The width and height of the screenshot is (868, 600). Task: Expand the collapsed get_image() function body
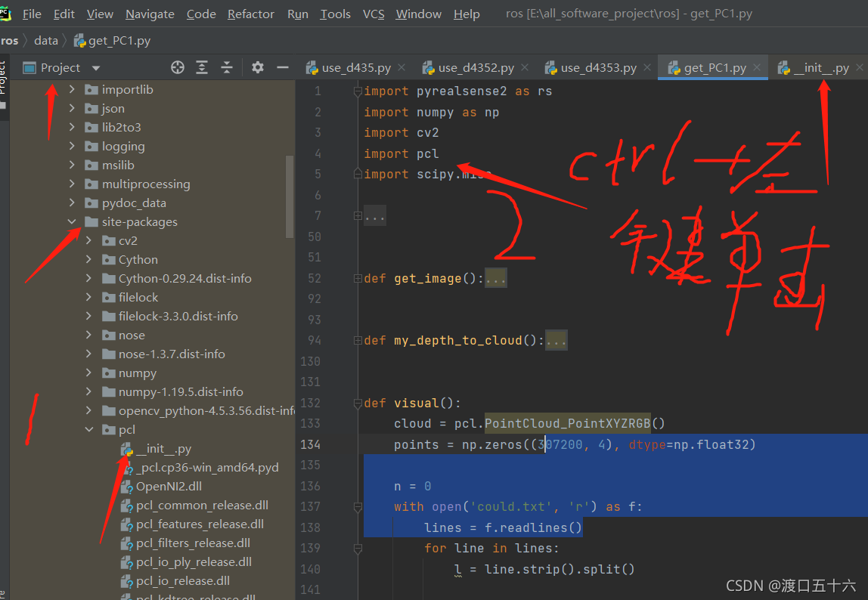(x=496, y=278)
